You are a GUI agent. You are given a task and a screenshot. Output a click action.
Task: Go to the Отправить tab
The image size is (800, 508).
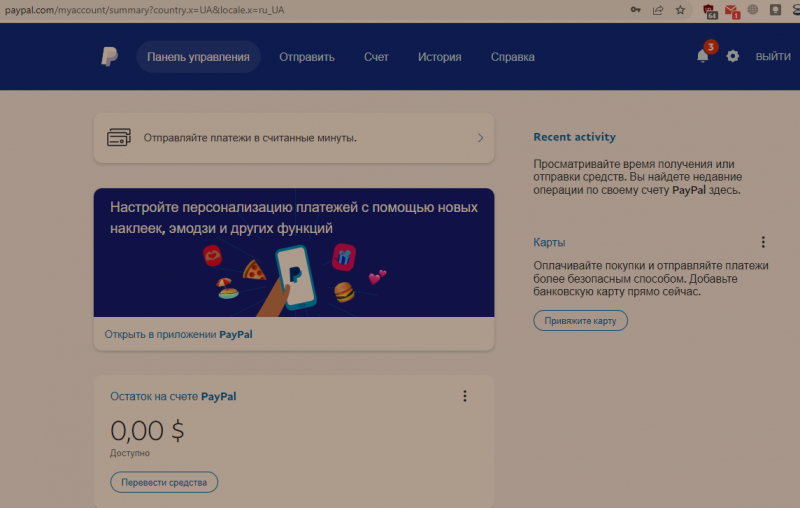[x=307, y=57]
